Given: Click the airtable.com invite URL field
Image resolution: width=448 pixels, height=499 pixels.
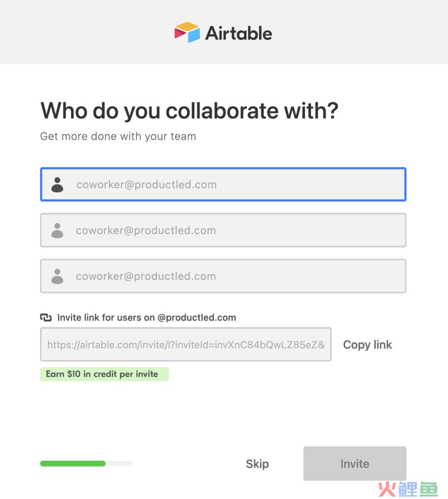Looking at the screenshot, I should [186, 344].
